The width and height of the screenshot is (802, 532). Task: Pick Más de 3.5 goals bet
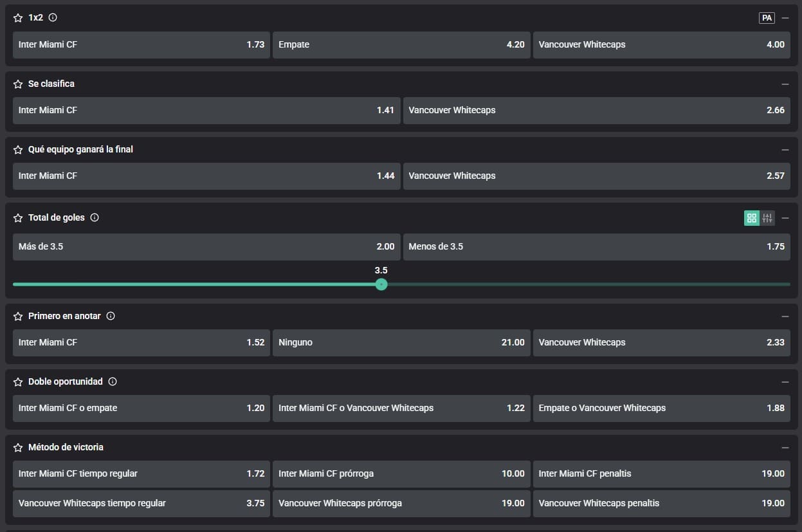[206, 247]
